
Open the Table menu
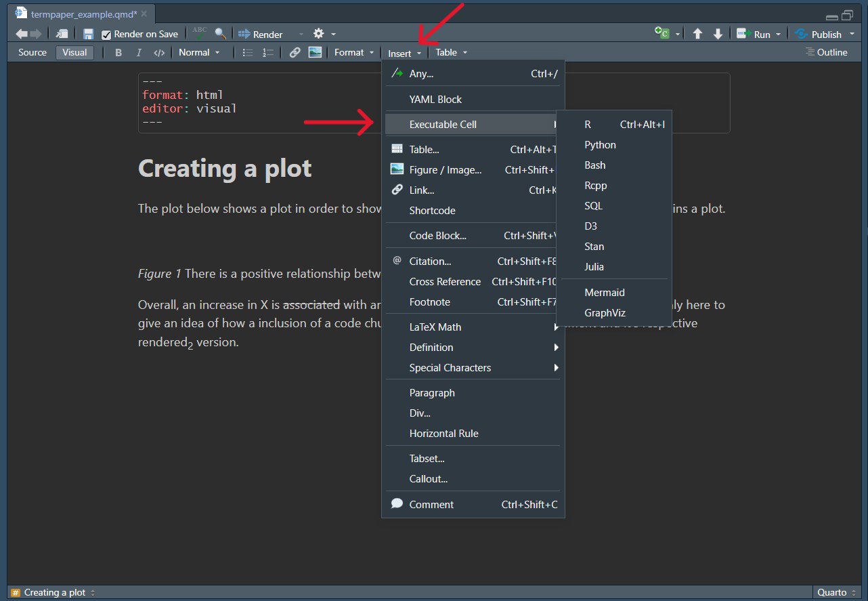click(x=451, y=52)
